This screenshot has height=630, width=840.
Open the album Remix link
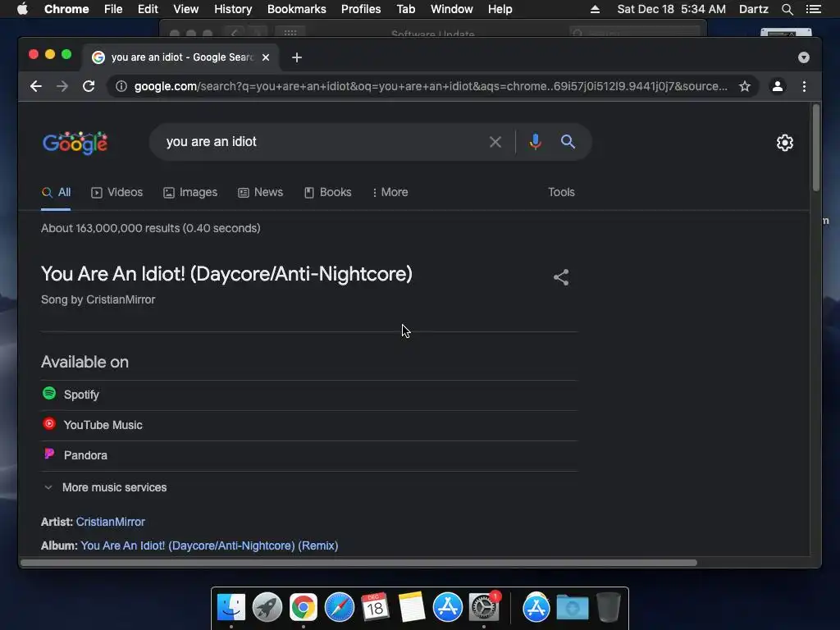[209, 546]
